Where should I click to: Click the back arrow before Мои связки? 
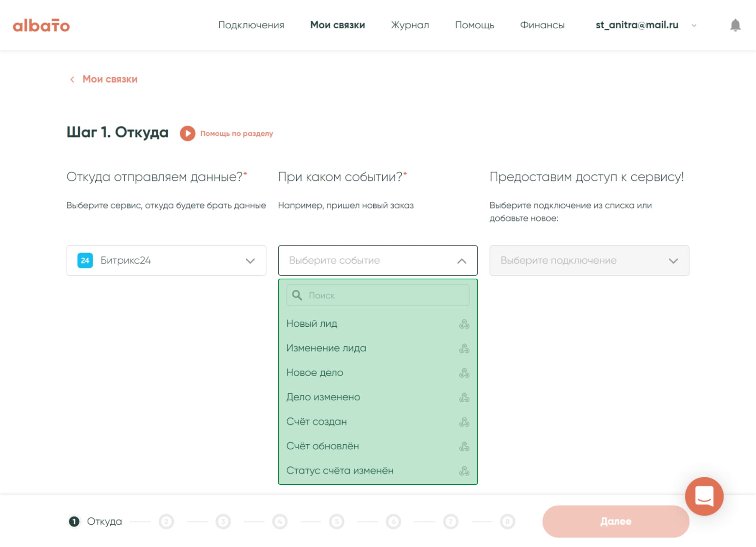(x=72, y=79)
